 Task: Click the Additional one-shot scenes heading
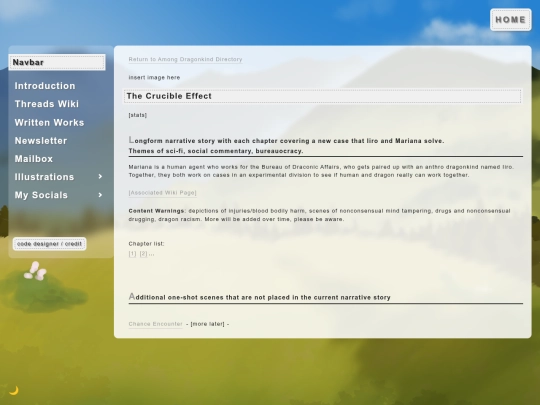click(259, 297)
